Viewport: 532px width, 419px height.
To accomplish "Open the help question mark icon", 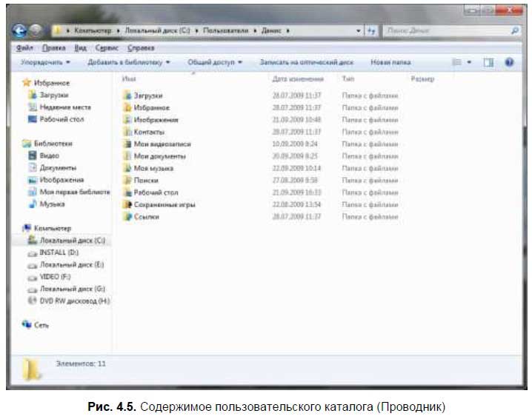I will pyautogui.click(x=509, y=62).
